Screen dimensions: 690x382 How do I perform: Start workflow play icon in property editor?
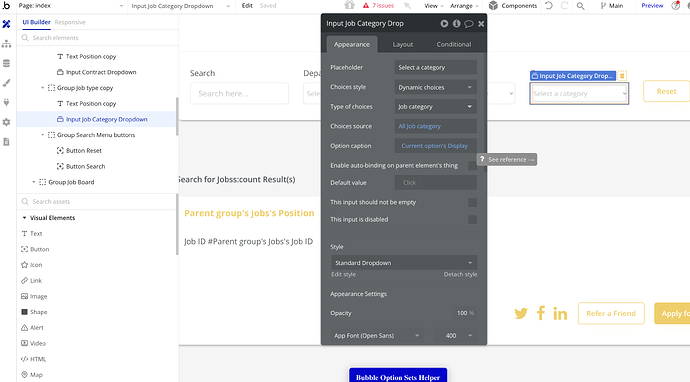[x=444, y=23]
